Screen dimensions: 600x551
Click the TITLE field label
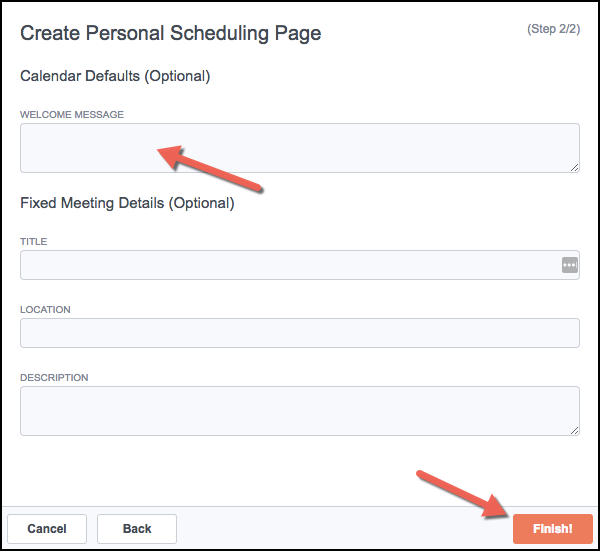click(34, 242)
